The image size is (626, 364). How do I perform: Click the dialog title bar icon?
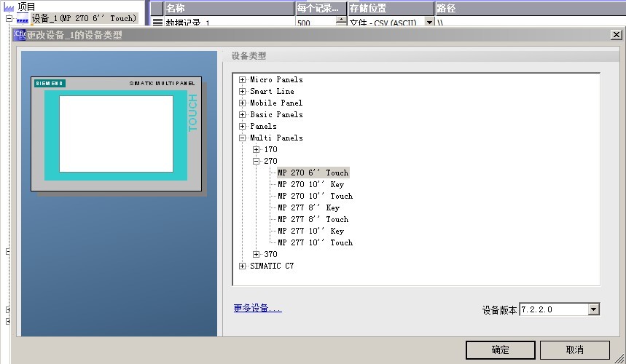click(20, 35)
